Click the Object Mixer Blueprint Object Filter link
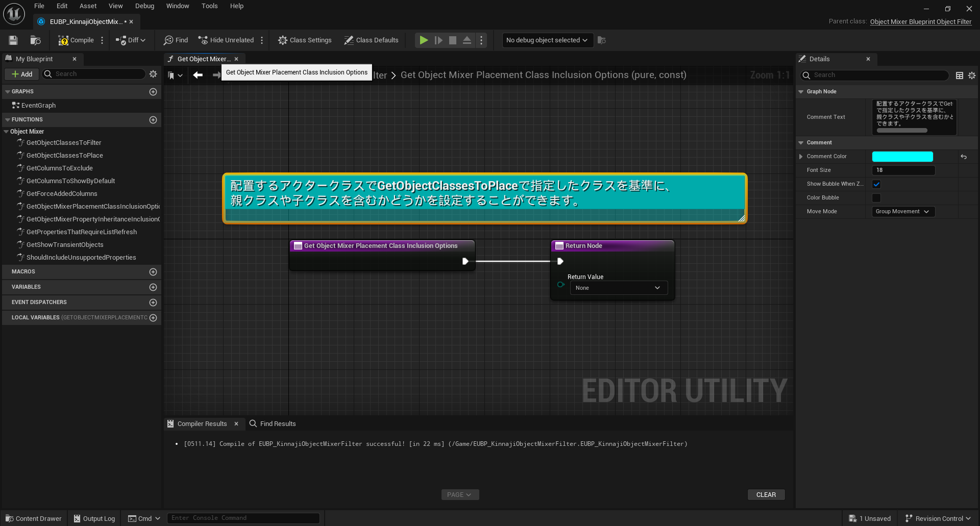980x526 pixels. [x=920, y=21]
